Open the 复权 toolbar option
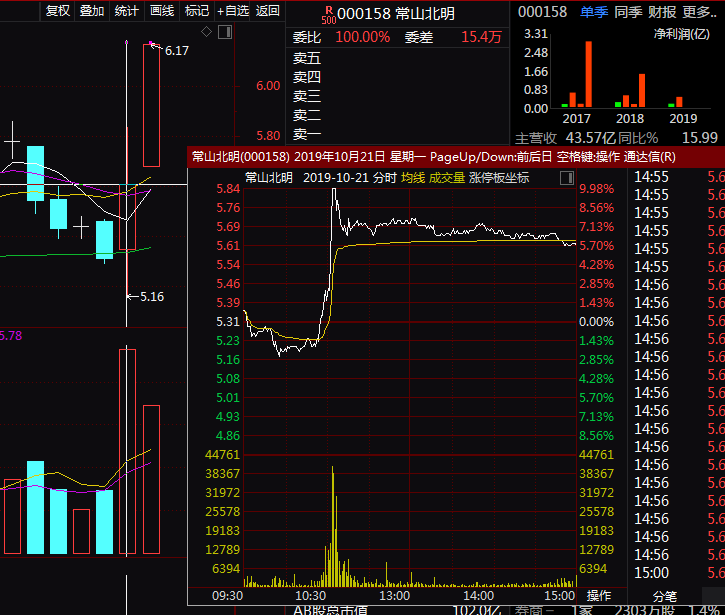Image resolution: width=725 pixels, height=615 pixels. click(57, 10)
